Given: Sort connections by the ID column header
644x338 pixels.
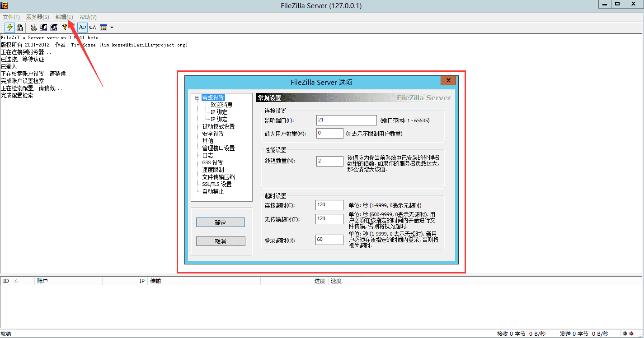Looking at the screenshot, I should [x=18, y=281].
